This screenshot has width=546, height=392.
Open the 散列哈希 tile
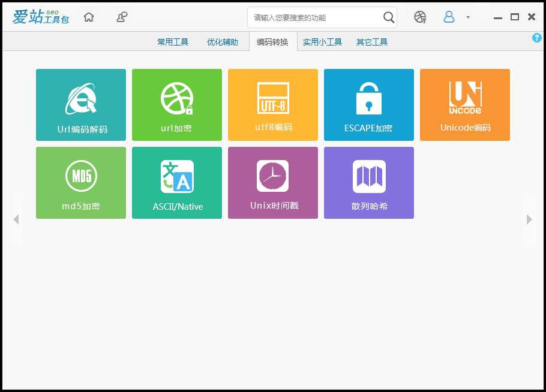coord(369,183)
